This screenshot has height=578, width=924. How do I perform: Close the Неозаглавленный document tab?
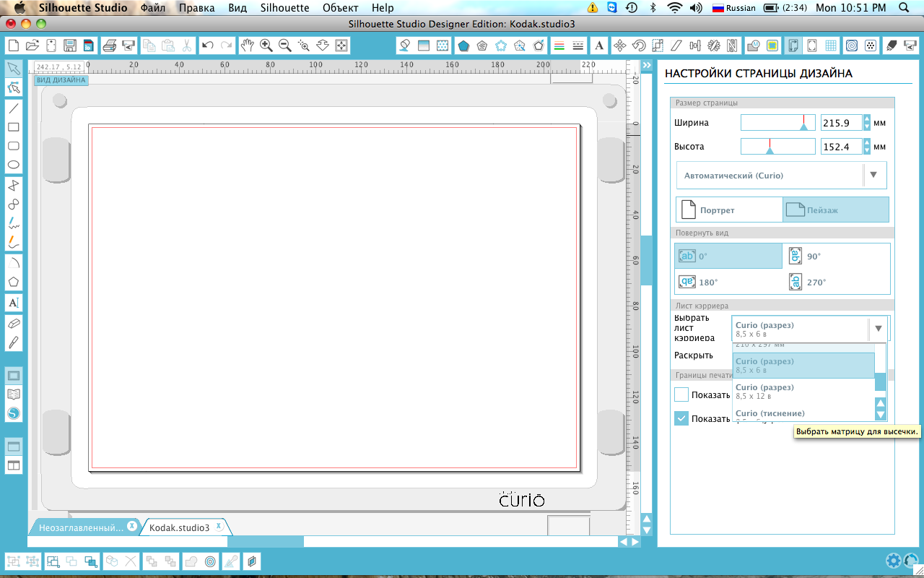[x=131, y=525]
